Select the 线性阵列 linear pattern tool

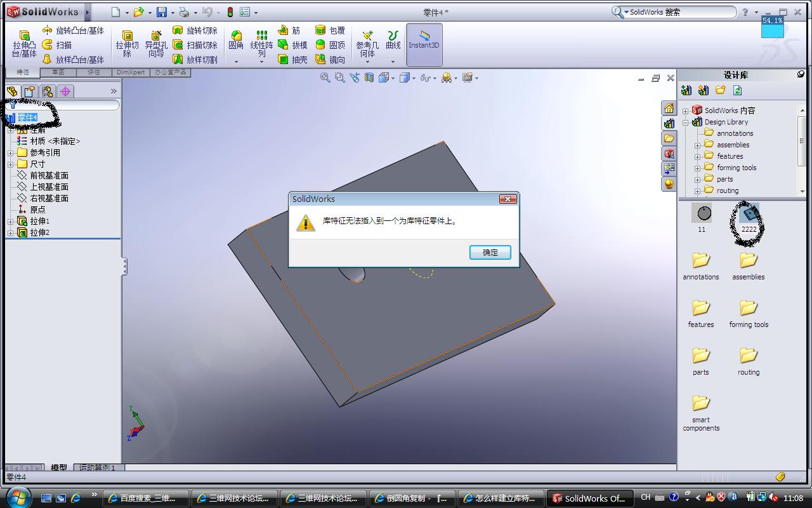click(261, 44)
